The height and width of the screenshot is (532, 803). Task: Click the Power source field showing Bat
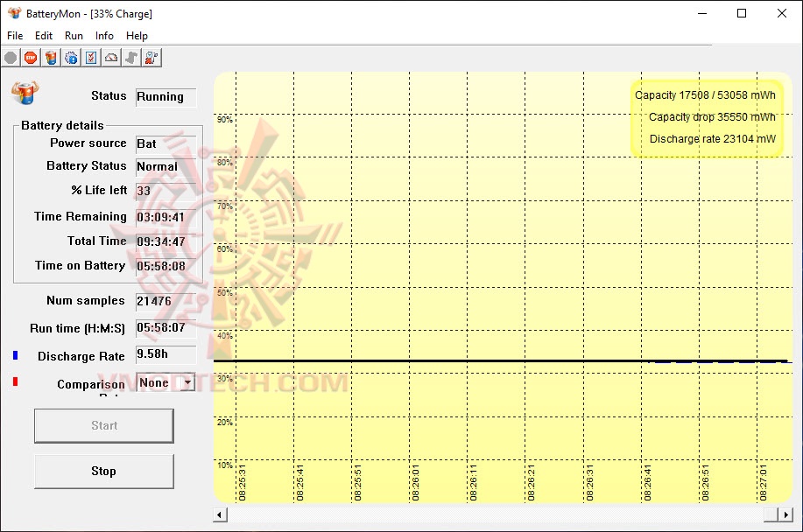(x=166, y=144)
